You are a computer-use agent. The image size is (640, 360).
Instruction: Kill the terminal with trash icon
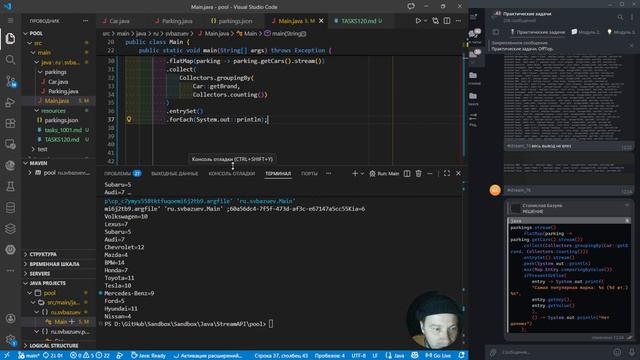[418, 173]
